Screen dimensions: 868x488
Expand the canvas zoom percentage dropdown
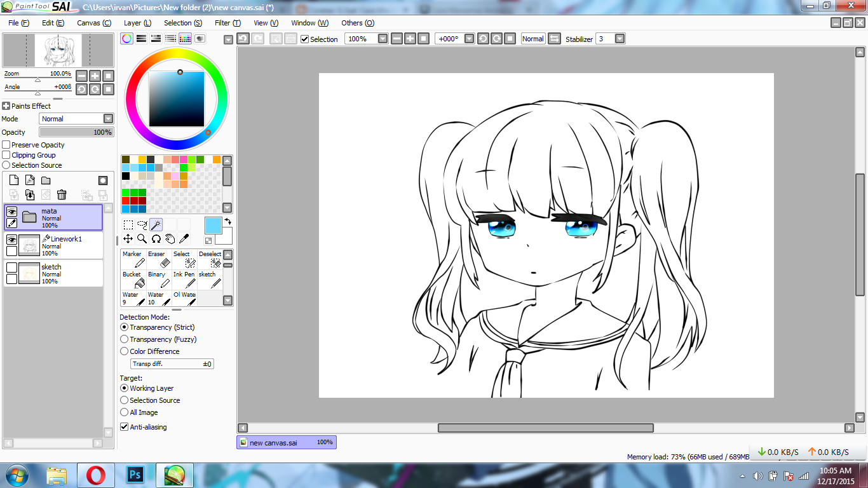pyautogui.click(x=383, y=39)
